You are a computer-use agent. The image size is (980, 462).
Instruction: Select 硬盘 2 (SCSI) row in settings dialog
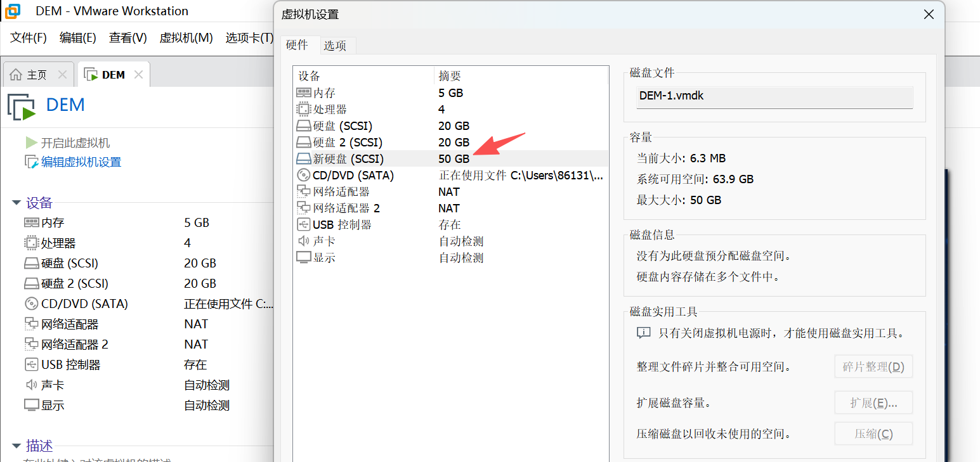tap(450, 142)
